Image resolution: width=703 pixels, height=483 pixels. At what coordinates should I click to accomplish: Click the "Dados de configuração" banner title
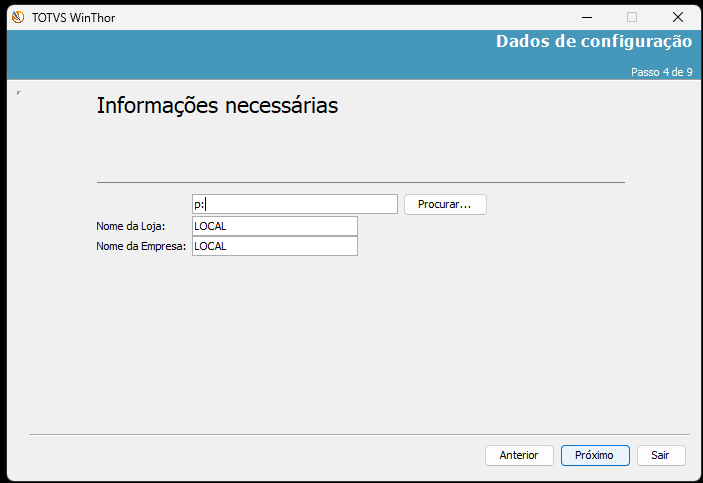593,42
